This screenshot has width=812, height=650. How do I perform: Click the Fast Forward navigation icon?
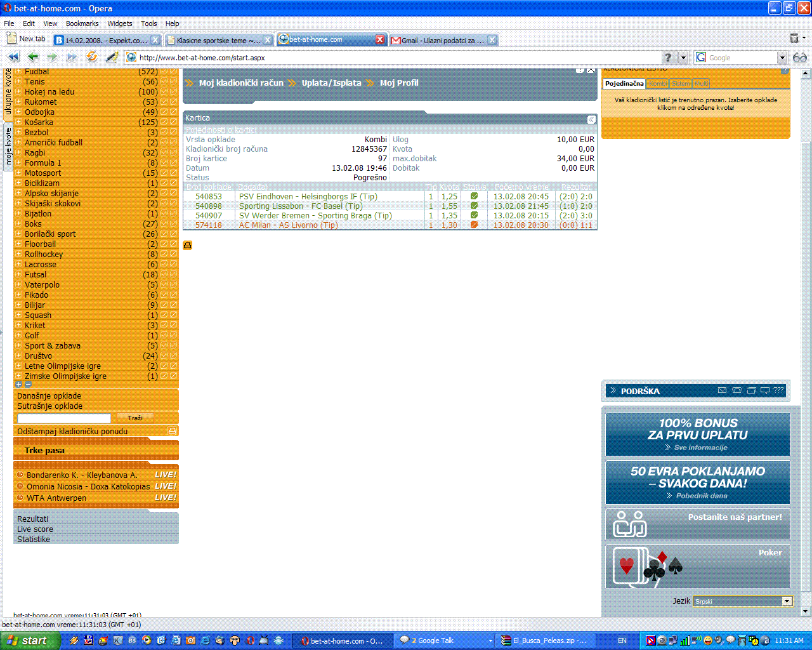click(x=72, y=57)
